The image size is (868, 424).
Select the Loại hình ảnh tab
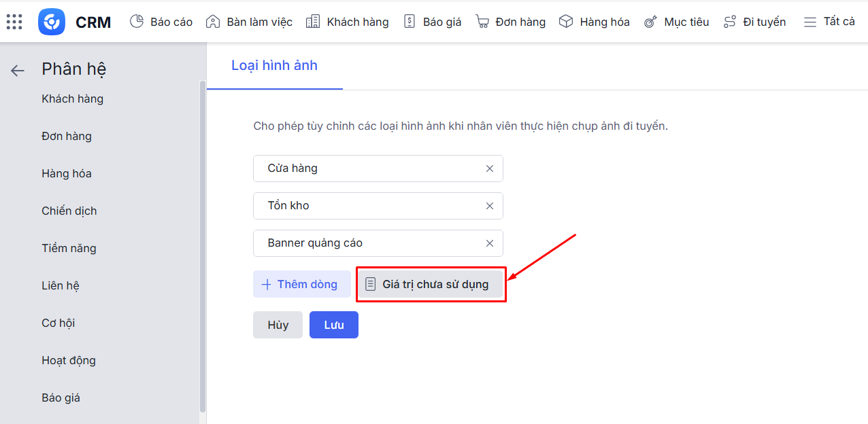275,66
